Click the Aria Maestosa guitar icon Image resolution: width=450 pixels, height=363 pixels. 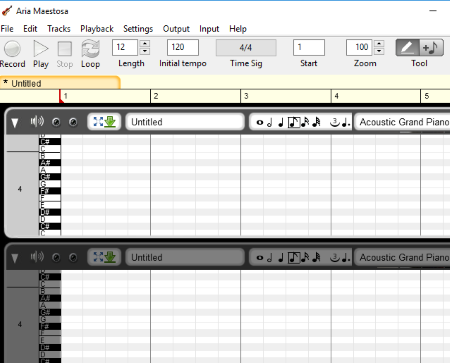(7, 11)
